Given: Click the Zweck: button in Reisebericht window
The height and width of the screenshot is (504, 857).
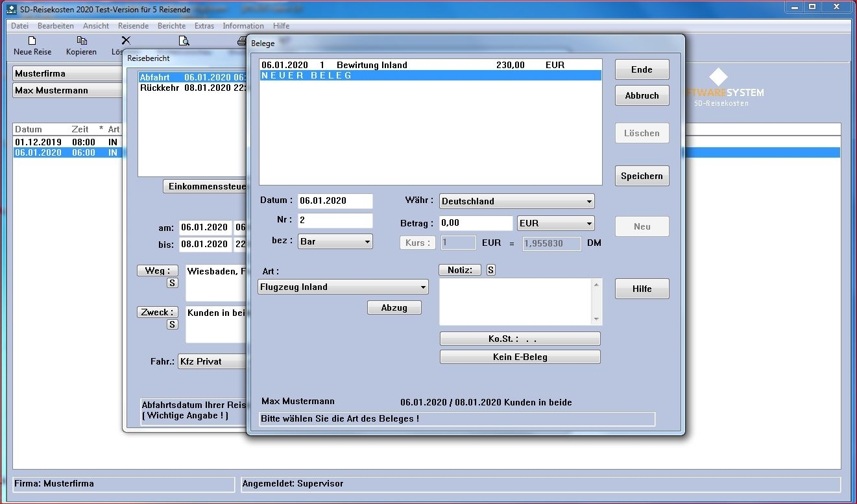Looking at the screenshot, I should (x=158, y=312).
